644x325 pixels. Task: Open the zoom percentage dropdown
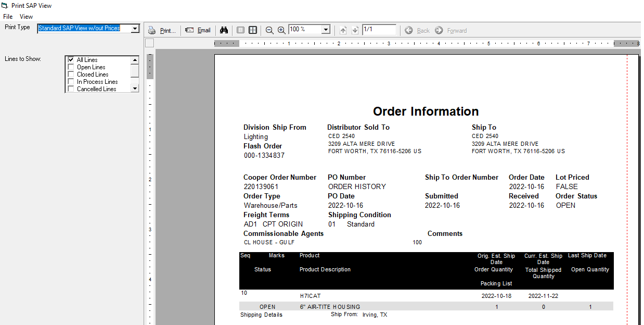326,30
